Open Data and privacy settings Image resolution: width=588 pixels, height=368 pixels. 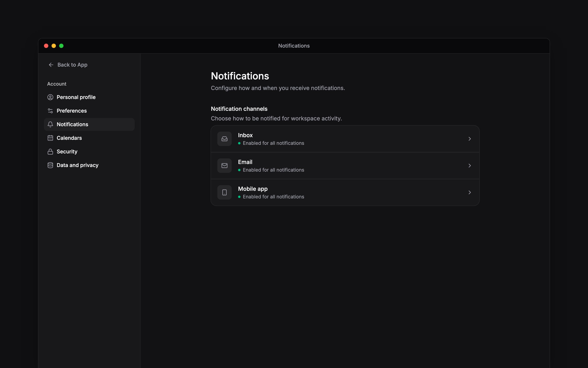pos(89,165)
